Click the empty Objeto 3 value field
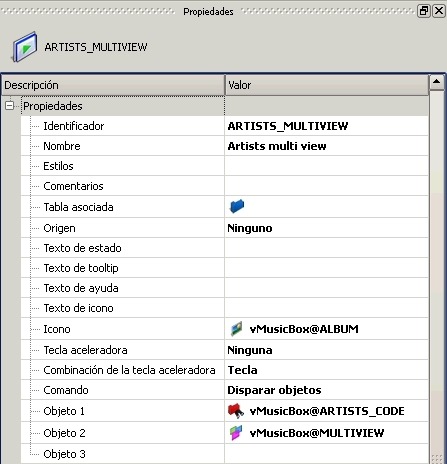 [x=327, y=454]
